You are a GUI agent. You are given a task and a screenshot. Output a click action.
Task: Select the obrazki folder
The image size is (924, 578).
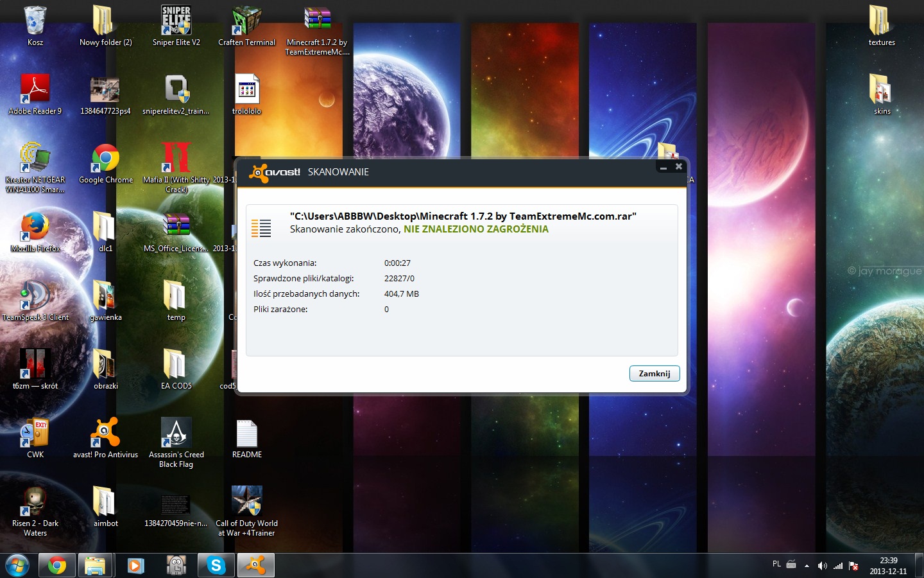[105, 370]
